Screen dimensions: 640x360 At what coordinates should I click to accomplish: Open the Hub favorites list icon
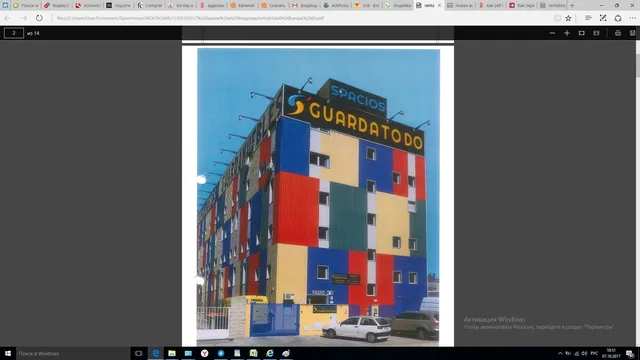tap(588, 18)
